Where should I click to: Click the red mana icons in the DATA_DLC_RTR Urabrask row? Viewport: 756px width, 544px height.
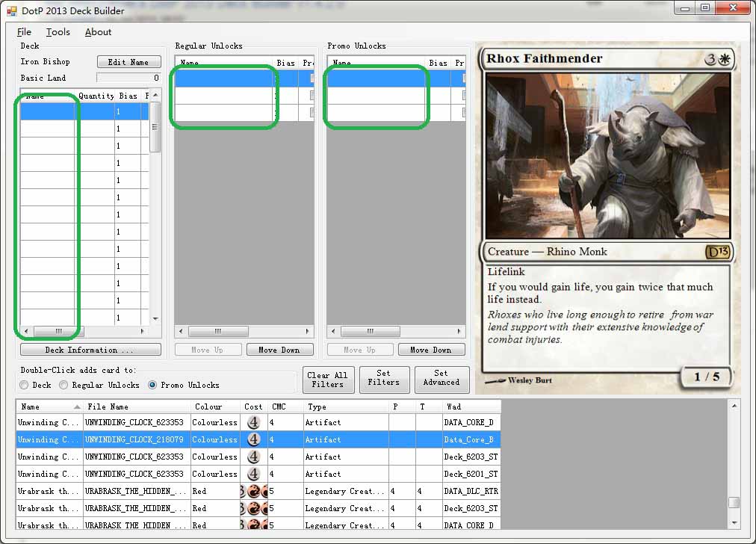254,491
